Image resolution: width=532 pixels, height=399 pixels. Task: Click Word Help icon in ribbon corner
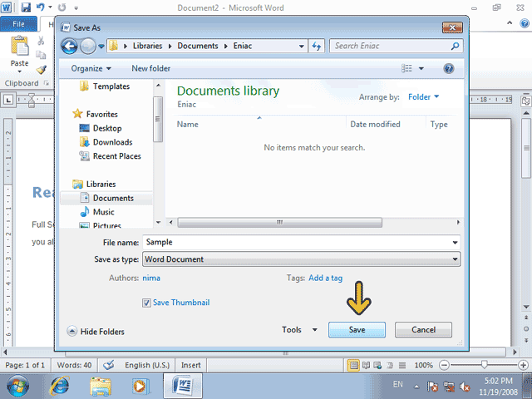pos(525,23)
